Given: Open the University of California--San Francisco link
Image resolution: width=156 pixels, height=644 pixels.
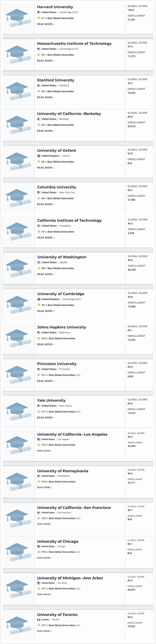Looking at the screenshot, I should click(x=74, y=508).
